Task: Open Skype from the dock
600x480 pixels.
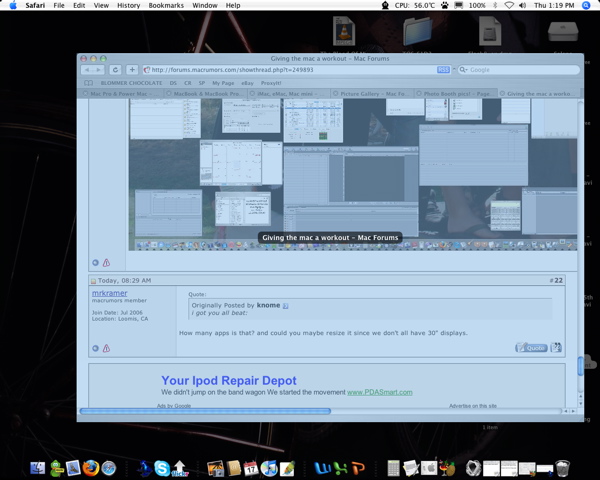Action: [162, 468]
